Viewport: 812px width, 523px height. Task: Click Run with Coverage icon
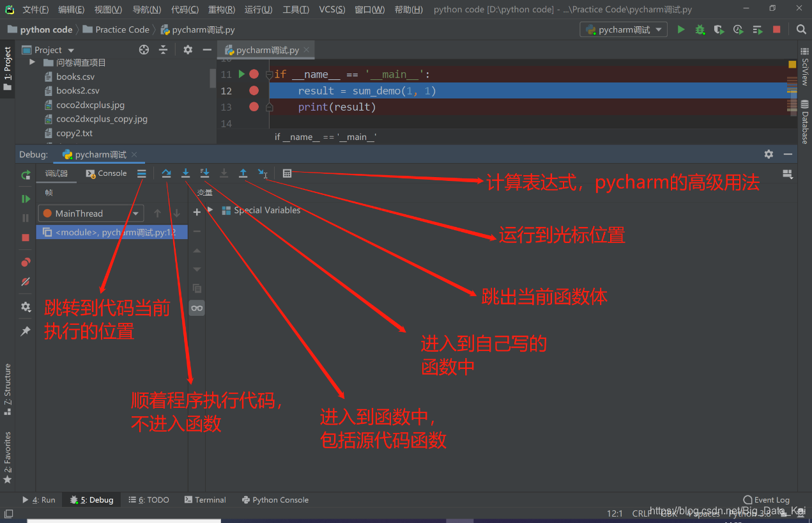(719, 29)
